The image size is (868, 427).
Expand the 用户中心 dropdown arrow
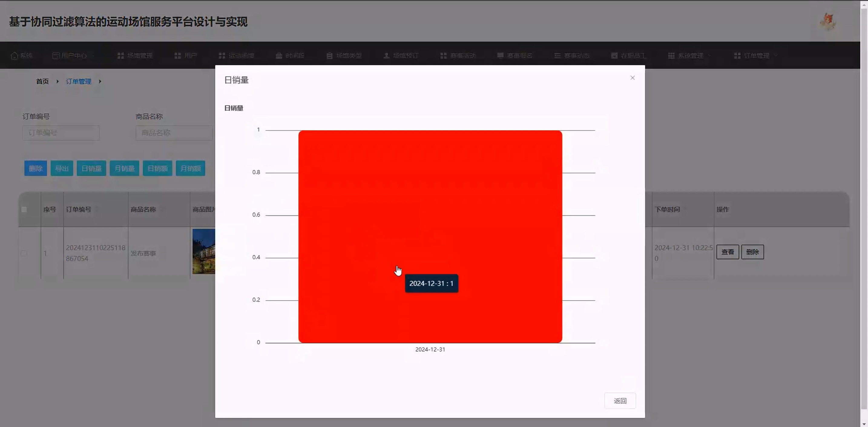coord(93,56)
